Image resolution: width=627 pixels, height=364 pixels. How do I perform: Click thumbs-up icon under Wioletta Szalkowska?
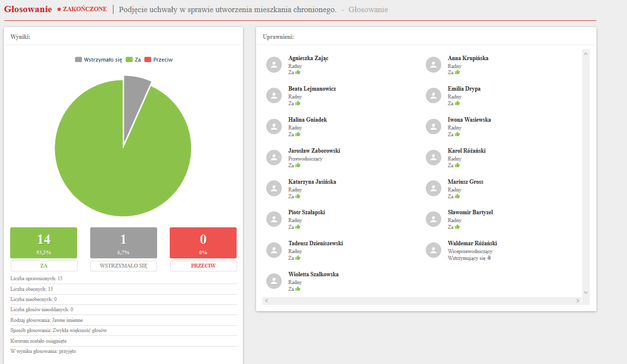click(x=298, y=289)
